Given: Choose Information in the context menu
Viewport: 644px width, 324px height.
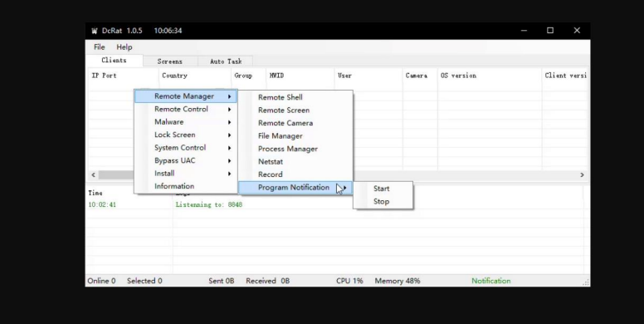Looking at the screenshot, I should 186,186.
